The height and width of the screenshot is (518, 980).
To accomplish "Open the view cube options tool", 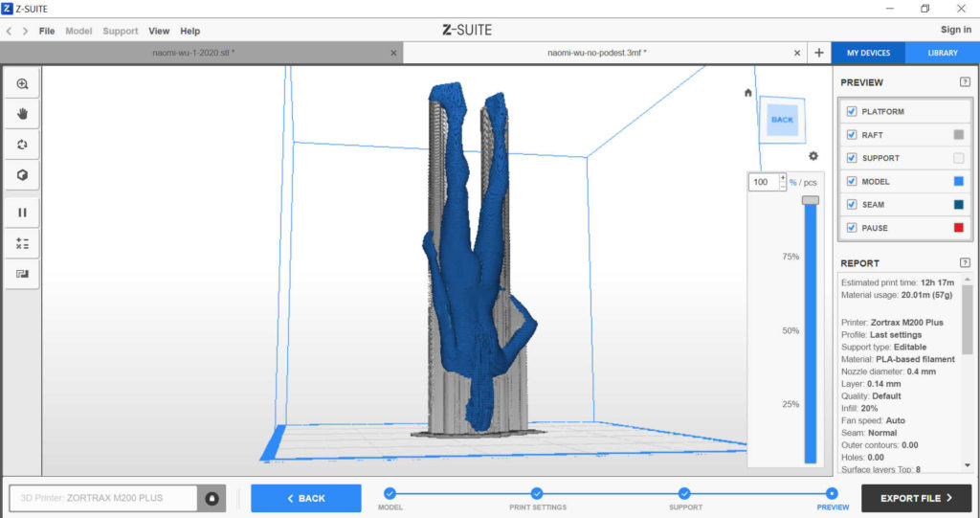I will click(23, 175).
